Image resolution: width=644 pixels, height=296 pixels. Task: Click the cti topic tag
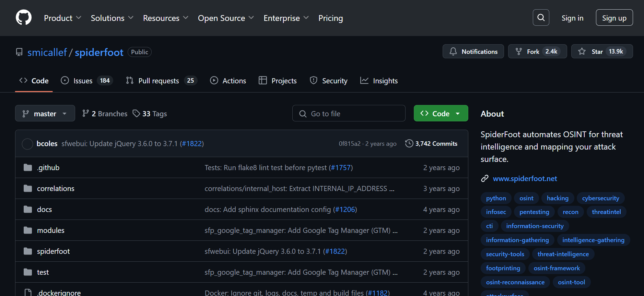tap(489, 226)
